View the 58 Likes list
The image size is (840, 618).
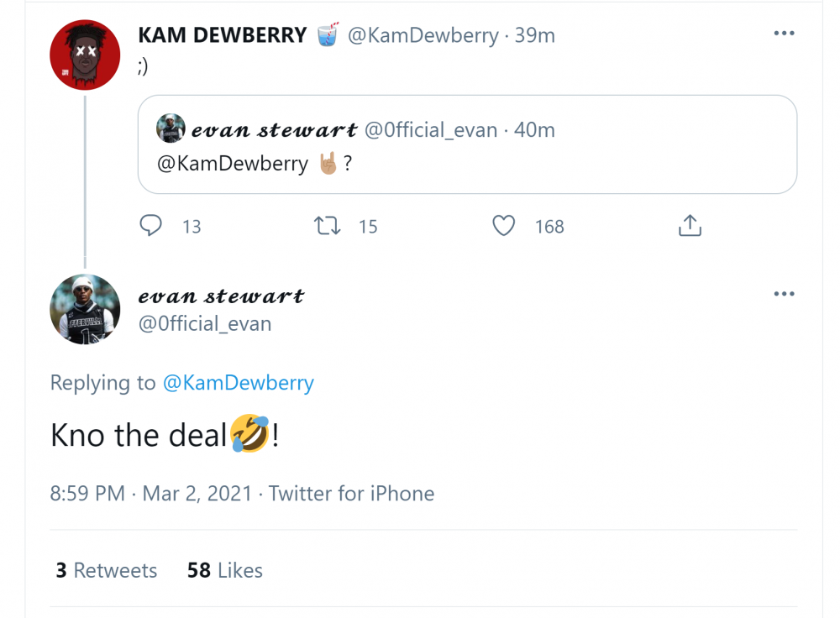click(x=225, y=570)
